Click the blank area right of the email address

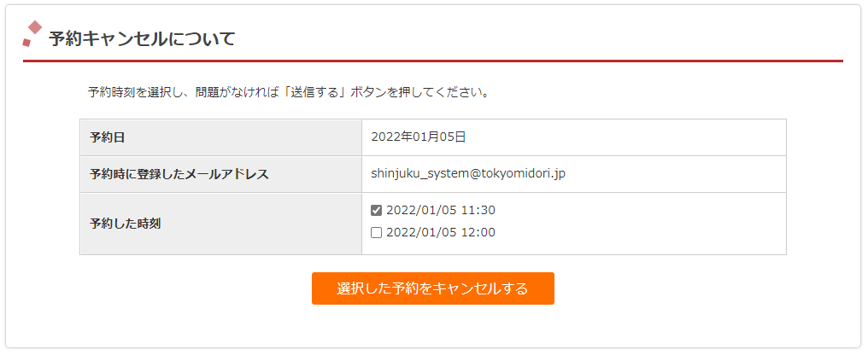[x=676, y=174]
